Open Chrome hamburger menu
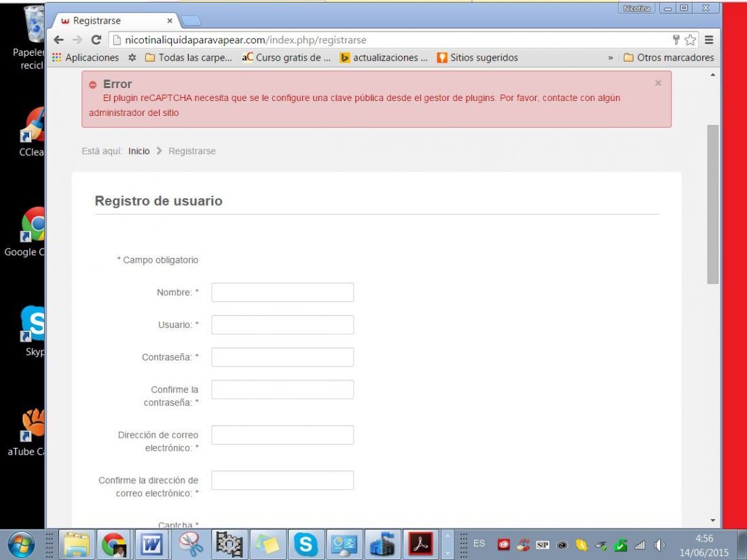 pyautogui.click(x=709, y=40)
